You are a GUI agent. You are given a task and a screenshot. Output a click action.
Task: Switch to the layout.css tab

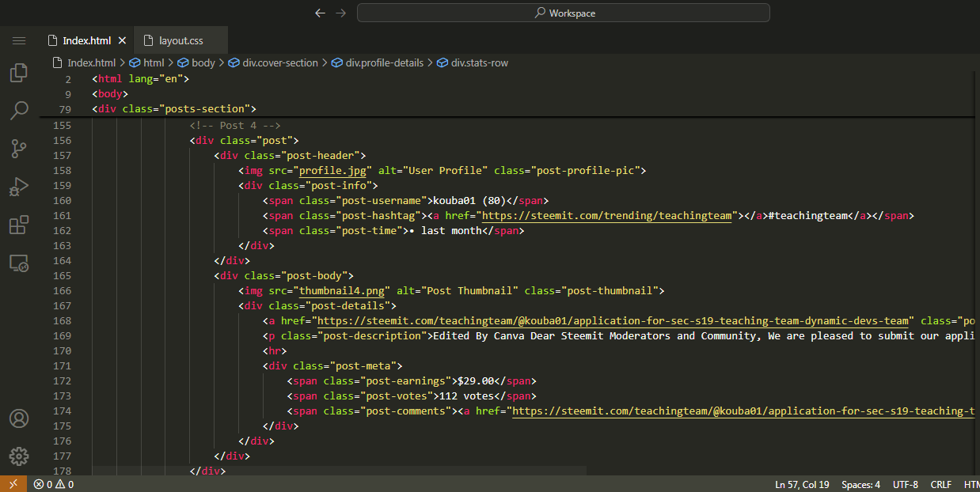[180, 40]
